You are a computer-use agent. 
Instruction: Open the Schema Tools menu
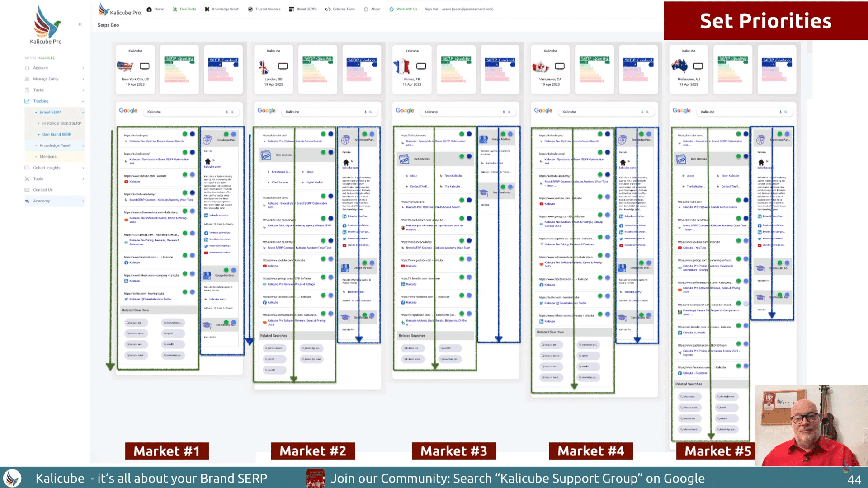pyautogui.click(x=340, y=9)
